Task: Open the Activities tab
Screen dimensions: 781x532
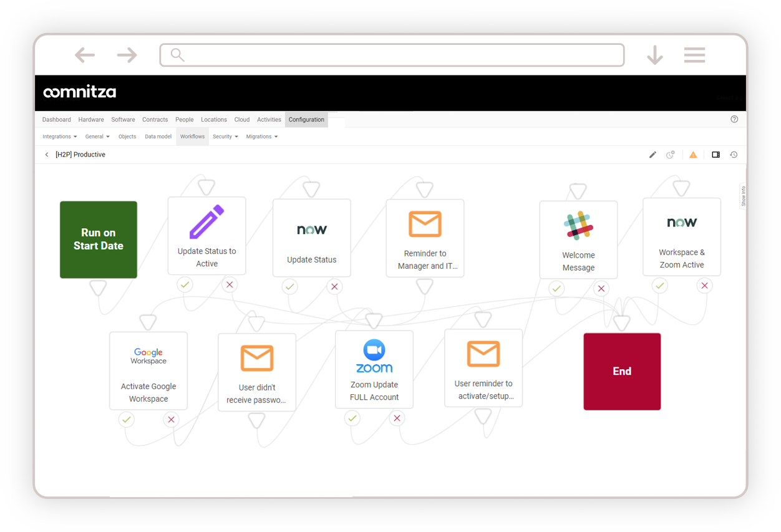Action: [269, 120]
